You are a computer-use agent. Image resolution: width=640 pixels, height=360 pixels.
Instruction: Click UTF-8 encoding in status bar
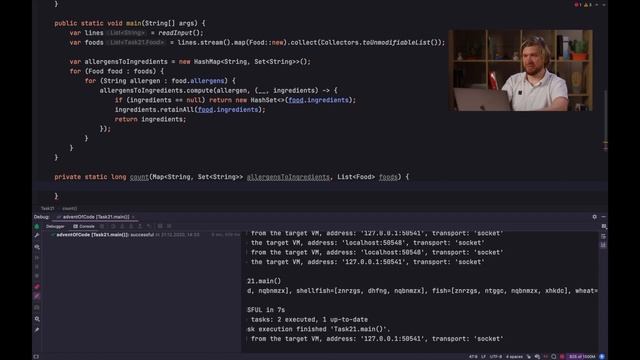tap(496, 357)
